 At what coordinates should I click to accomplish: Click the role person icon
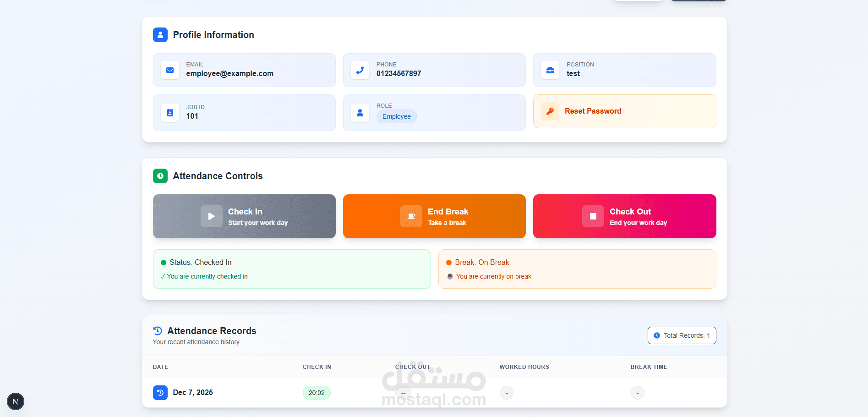(360, 113)
